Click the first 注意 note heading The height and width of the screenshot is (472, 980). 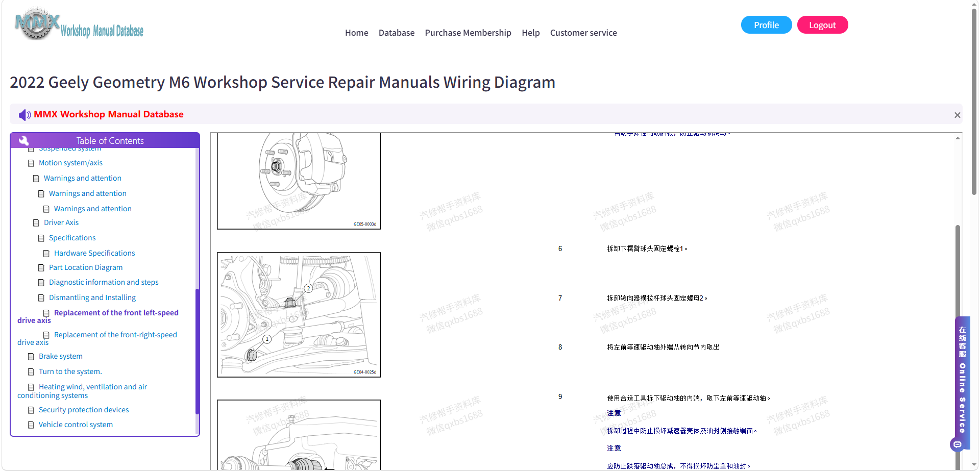[x=614, y=413]
